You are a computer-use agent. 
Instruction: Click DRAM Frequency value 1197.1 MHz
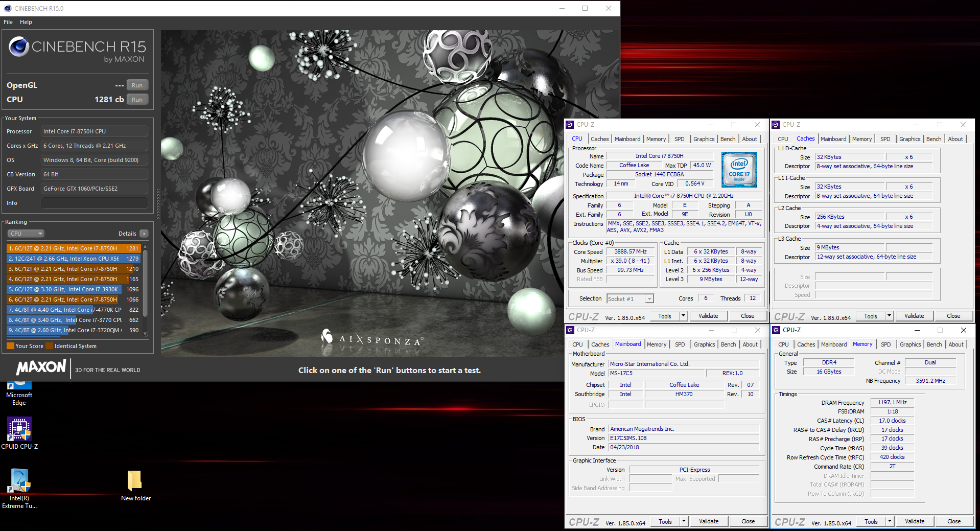point(892,402)
